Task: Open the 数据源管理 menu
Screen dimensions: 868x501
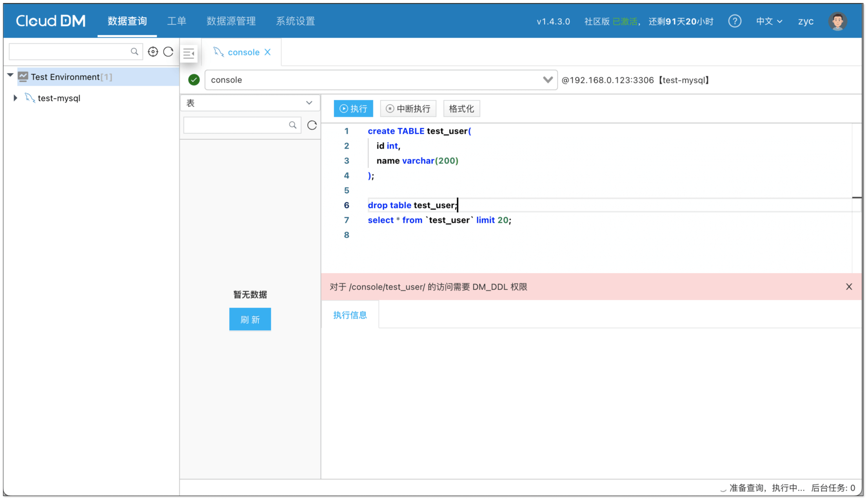Action: click(231, 21)
